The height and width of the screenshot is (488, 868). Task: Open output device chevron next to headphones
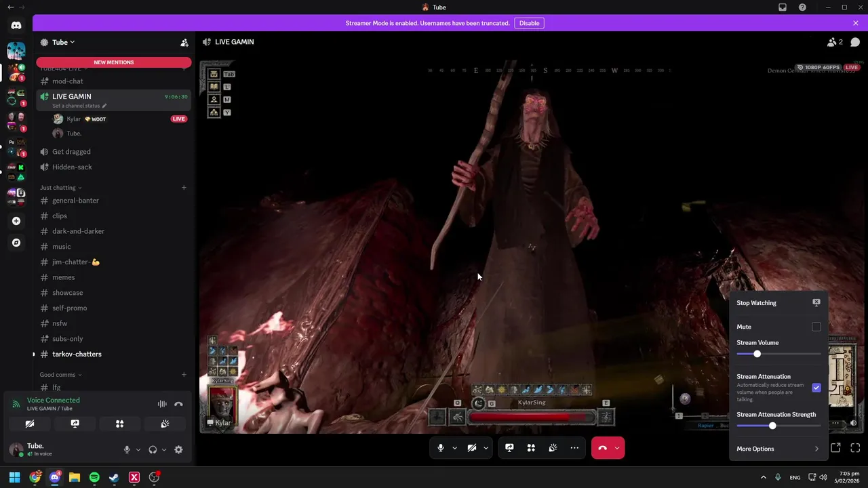coord(164,449)
